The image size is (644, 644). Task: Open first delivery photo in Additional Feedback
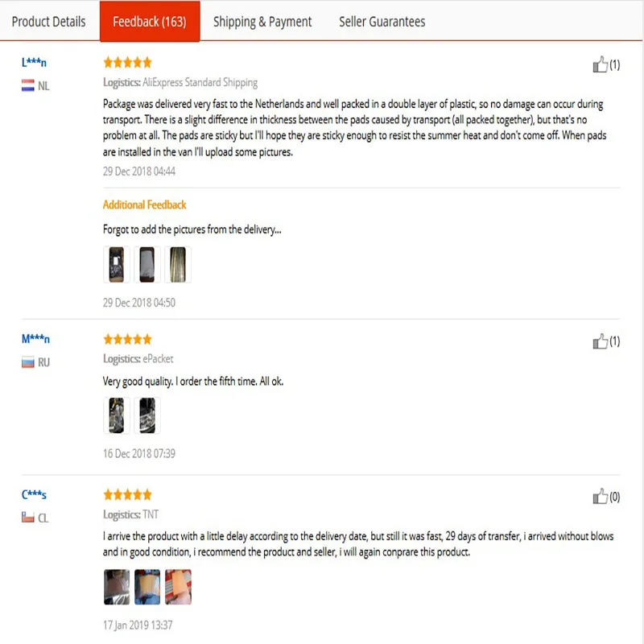click(117, 264)
